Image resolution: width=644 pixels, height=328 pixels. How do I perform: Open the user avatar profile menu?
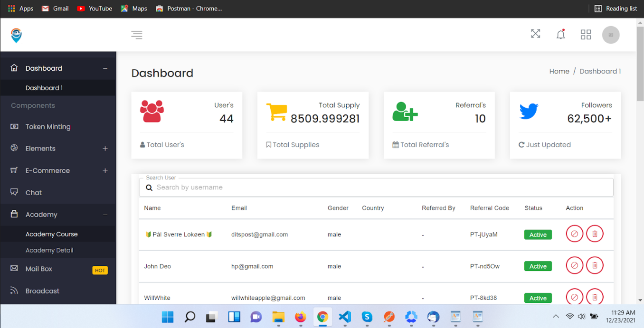click(x=611, y=35)
